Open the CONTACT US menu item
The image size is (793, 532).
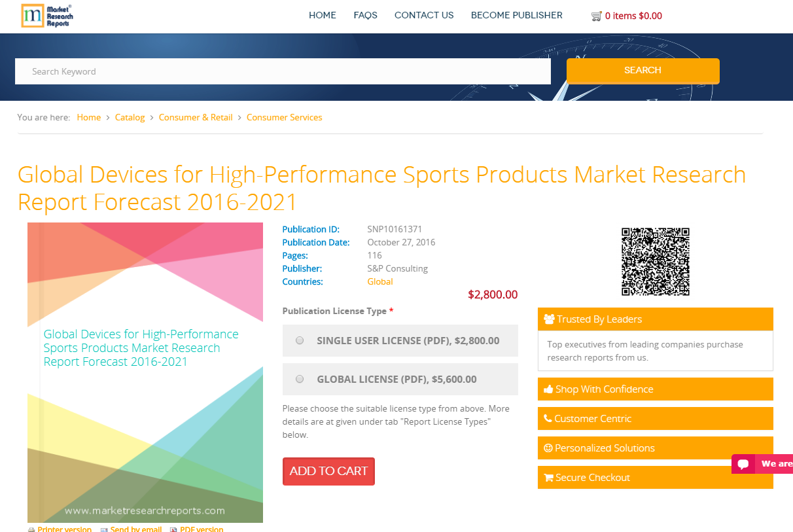coord(424,15)
